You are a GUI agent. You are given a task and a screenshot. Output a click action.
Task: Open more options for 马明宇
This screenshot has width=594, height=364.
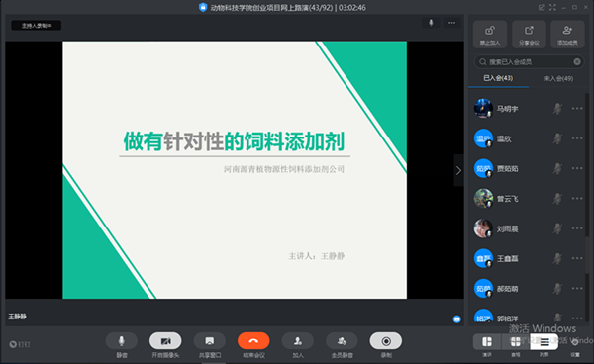click(577, 109)
